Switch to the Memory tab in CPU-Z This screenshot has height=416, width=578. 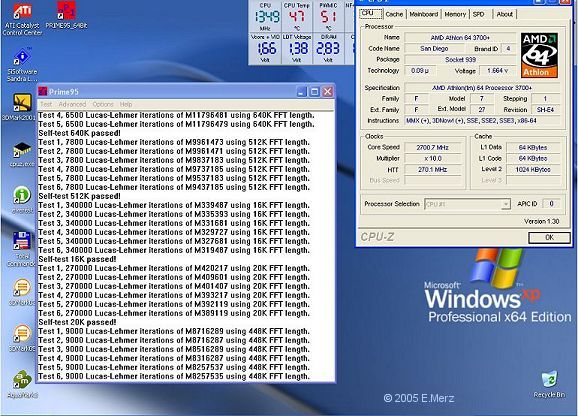click(x=455, y=14)
